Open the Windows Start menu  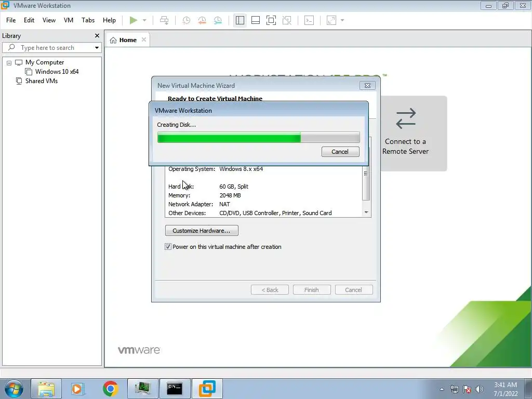[14, 389]
